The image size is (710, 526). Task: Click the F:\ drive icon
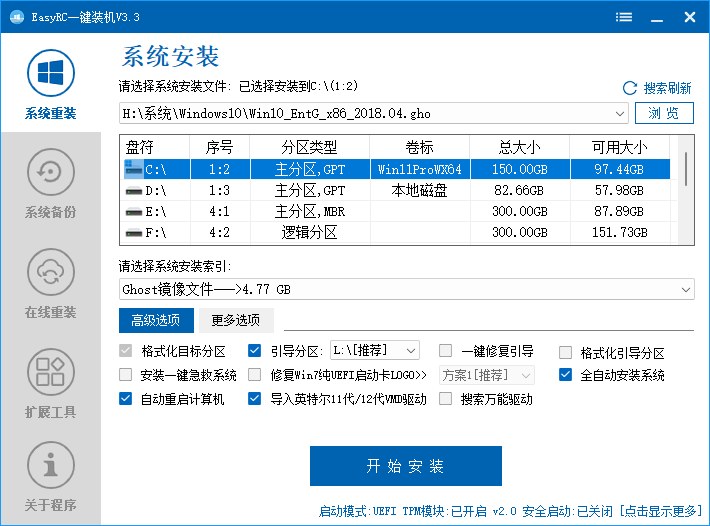(134, 233)
